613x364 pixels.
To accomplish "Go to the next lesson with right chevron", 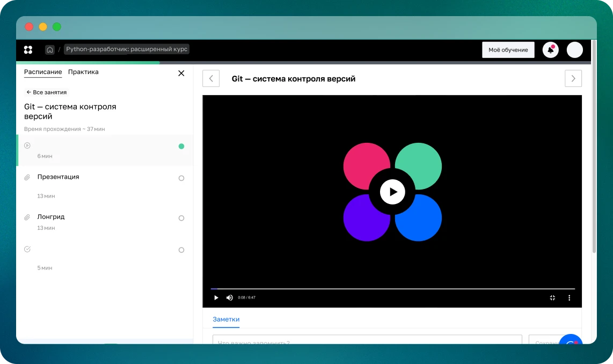I will pos(573,78).
